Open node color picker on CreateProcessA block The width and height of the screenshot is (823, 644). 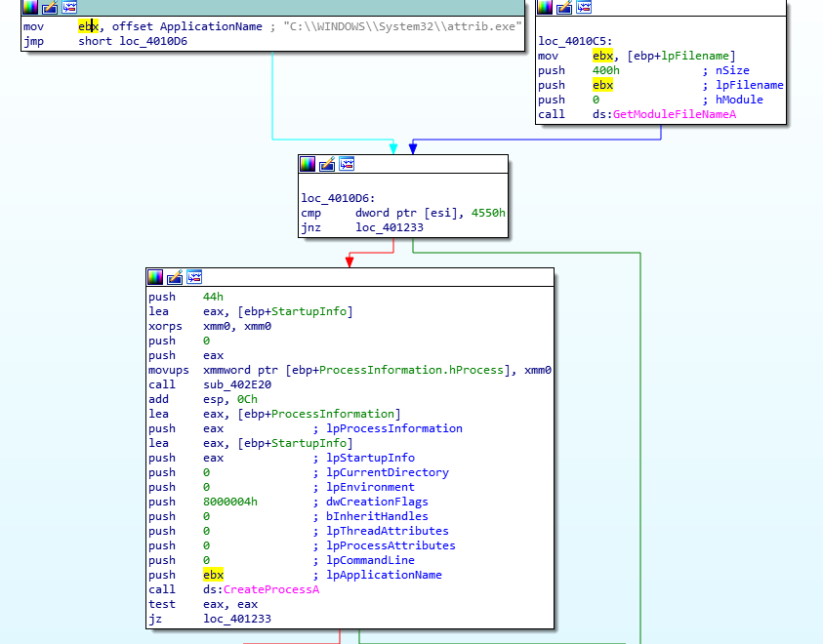[x=155, y=277]
